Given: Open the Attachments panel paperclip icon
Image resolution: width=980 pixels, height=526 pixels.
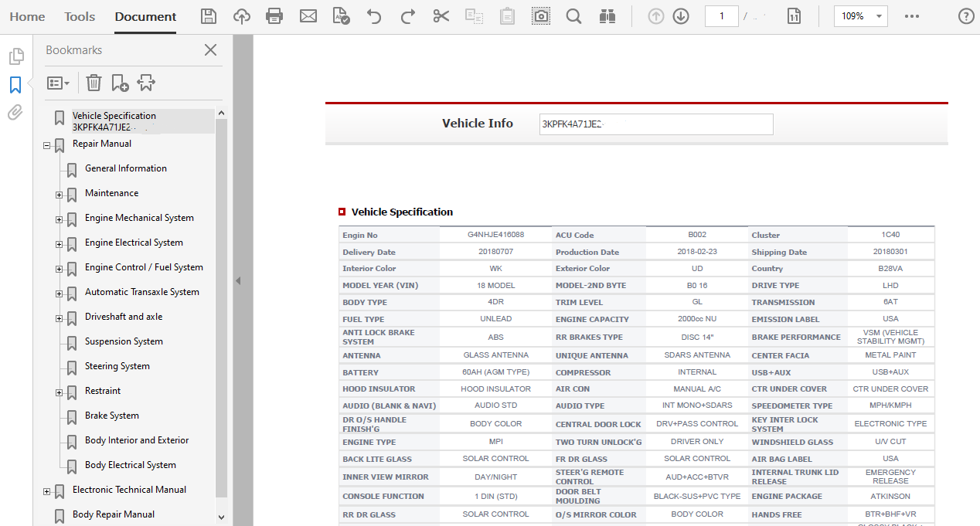Looking at the screenshot, I should tap(15, 114).
